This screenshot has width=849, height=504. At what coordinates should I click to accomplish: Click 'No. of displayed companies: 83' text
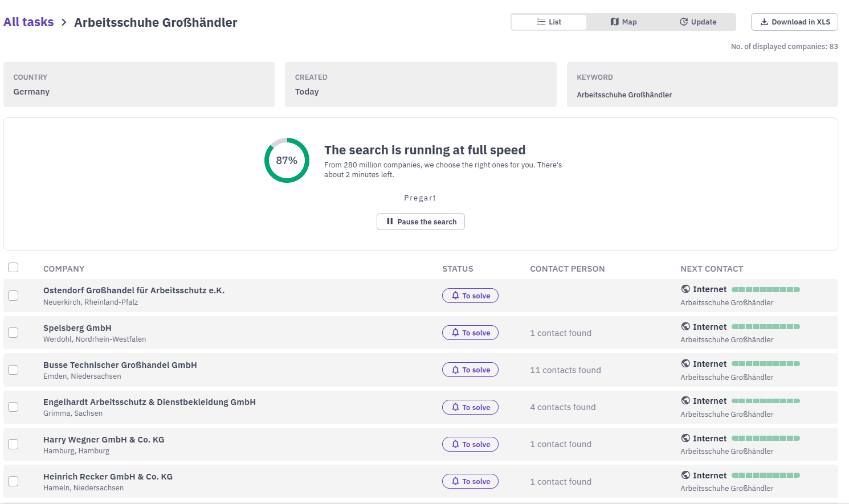[784, 47]
